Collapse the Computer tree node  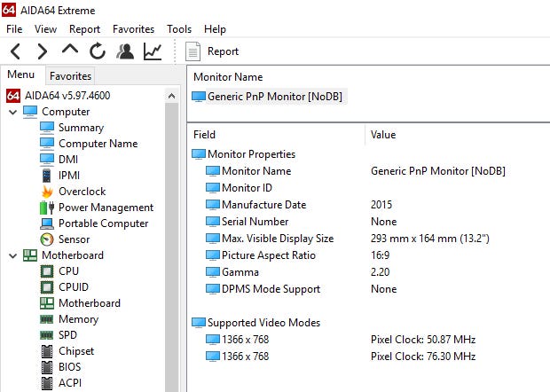click(13, 113)
